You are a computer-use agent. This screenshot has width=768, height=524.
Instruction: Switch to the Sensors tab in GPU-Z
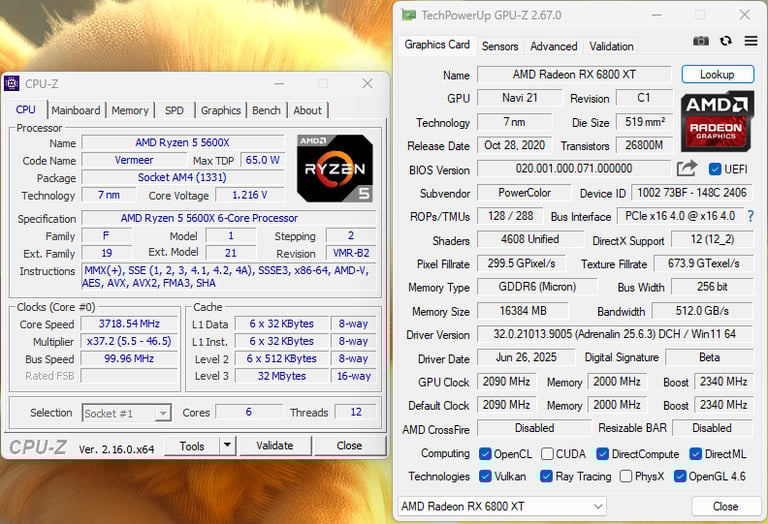[x=500, y=46]
